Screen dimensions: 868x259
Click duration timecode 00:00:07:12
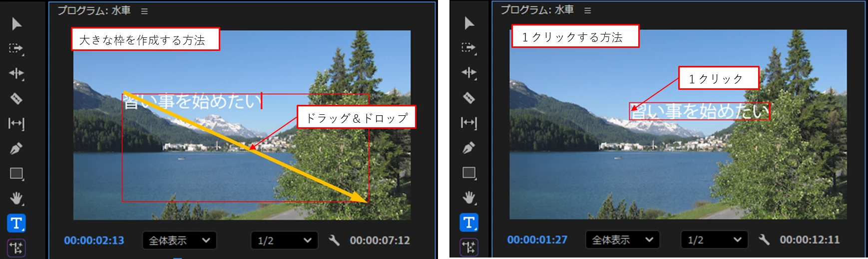[380, 241]
